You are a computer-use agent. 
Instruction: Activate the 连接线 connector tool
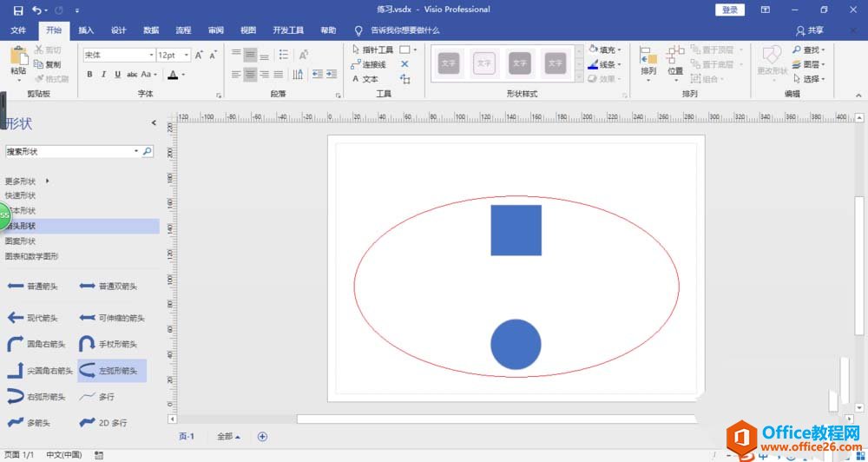tap(368, 64)
